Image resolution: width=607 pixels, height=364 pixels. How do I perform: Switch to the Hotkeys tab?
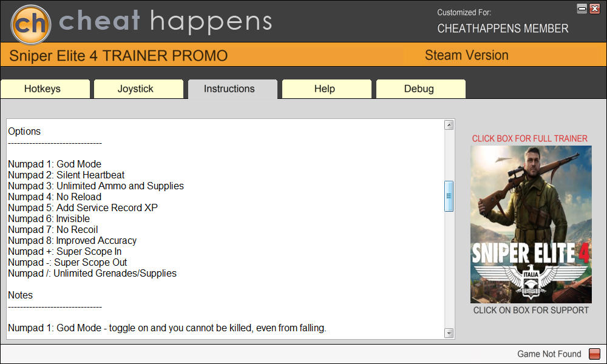42,89
